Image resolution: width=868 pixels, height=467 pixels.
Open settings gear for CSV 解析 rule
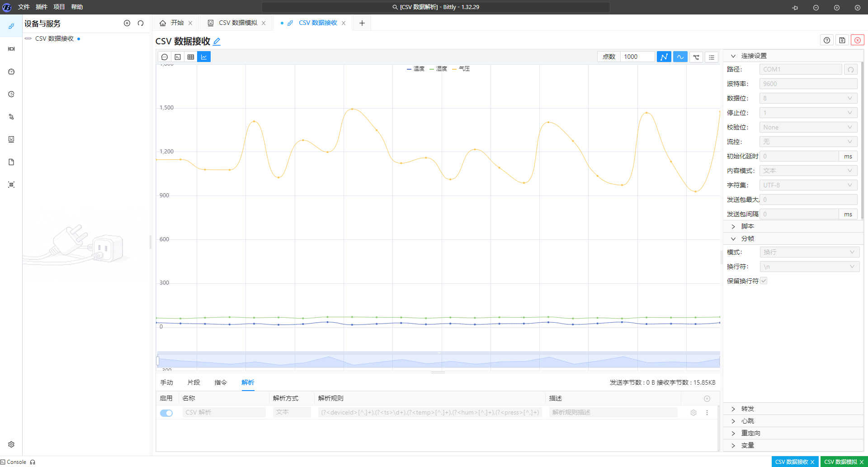[x=693, y=413]
